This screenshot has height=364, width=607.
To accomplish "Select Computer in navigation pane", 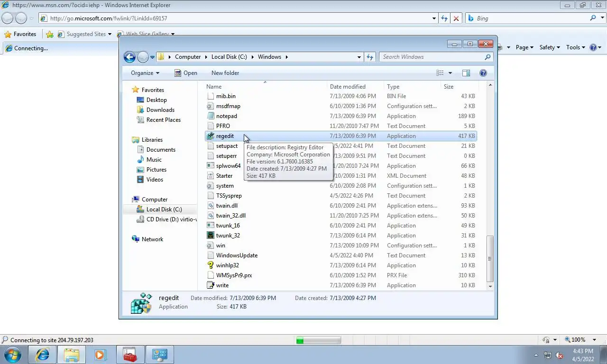I will [154, 200].
